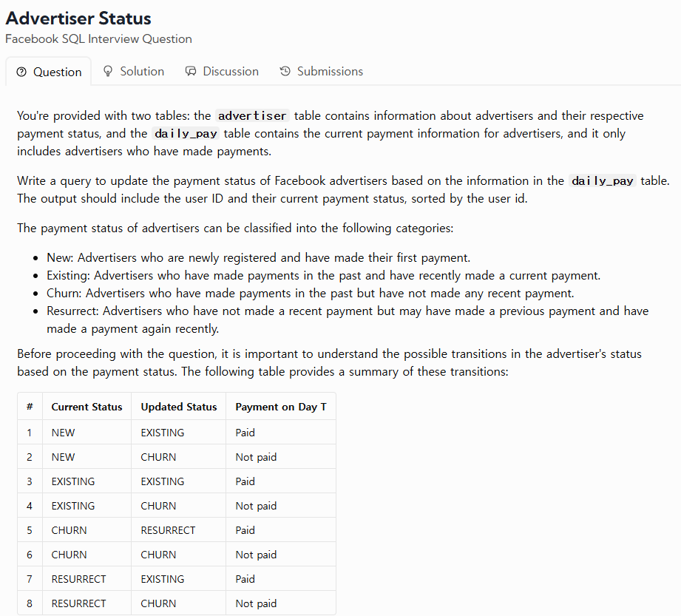
Task: Click the daily_pay code label in first paragraph
Action: click(x=186, y=134)
